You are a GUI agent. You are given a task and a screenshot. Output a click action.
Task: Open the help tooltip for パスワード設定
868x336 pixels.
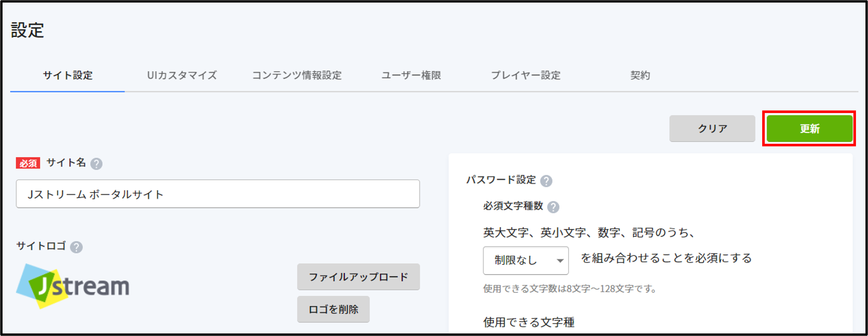546,181
